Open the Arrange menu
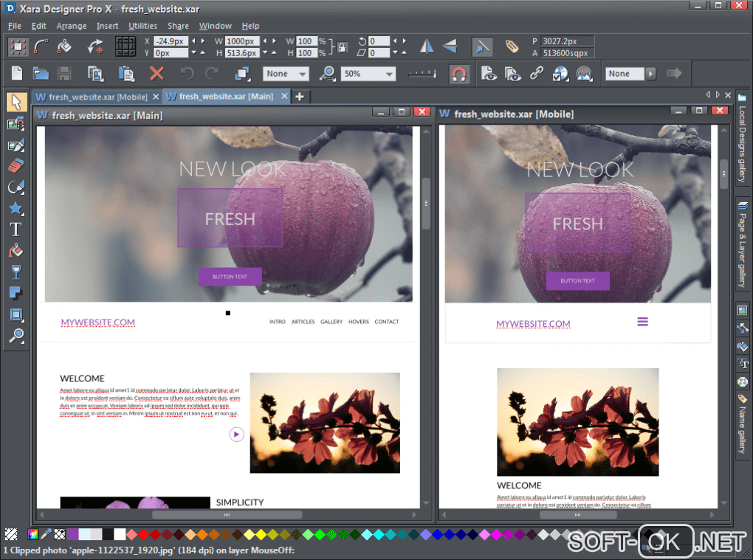Image resolution: width=753 pixels, height=560 pixels. click(x=72, y=26)
